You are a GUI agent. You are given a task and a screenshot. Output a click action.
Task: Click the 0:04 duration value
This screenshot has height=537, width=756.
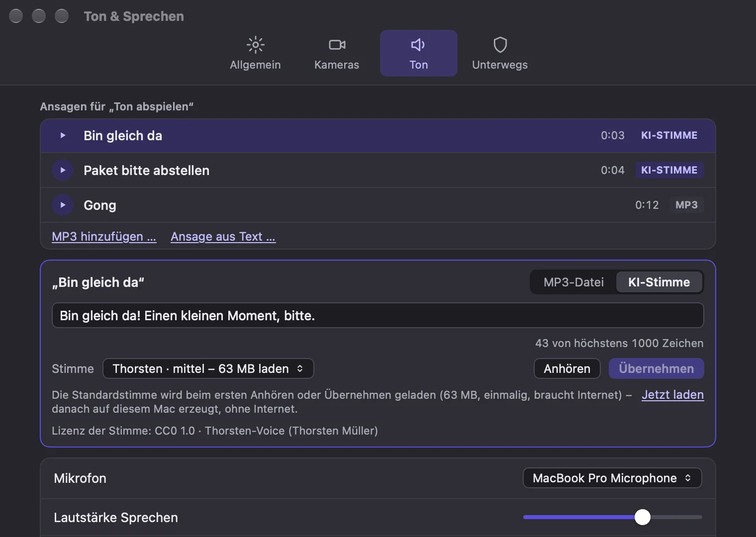pos(612,170)
